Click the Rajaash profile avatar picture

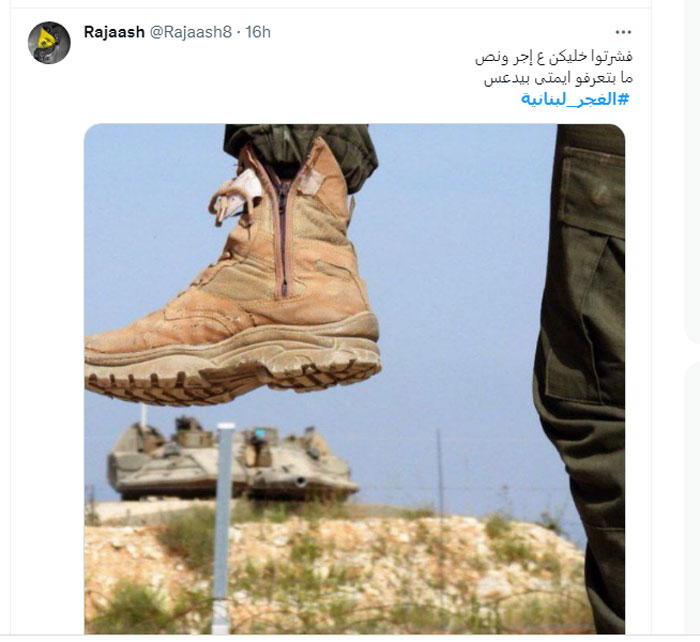point(49,43)
